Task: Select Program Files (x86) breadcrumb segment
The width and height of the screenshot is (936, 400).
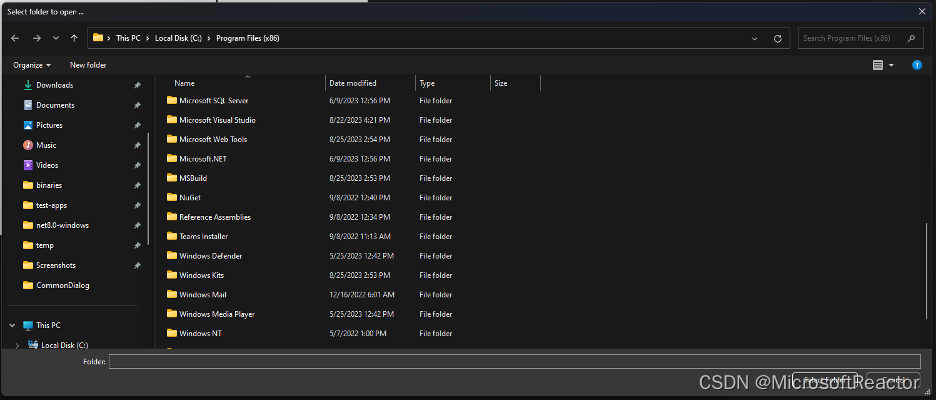Action: point(248,38)
